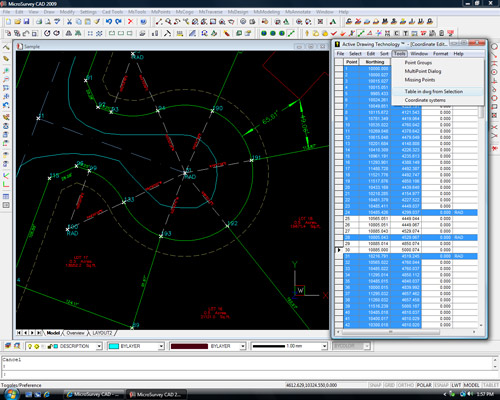Open the greyed BYCOLOR dropdown
Screen dimensions: 500x400
click(x=367, y=346)
